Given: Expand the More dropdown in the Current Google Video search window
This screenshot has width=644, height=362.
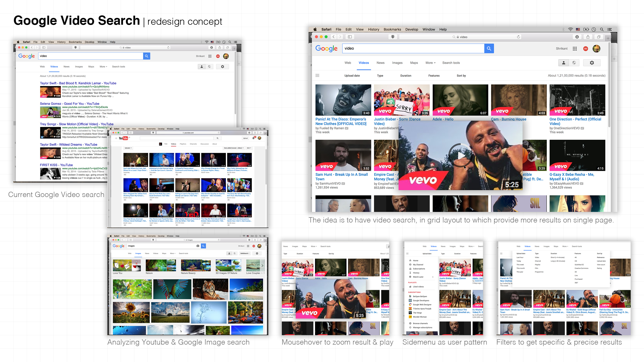Looking at the screenshot, I should 103,67.
